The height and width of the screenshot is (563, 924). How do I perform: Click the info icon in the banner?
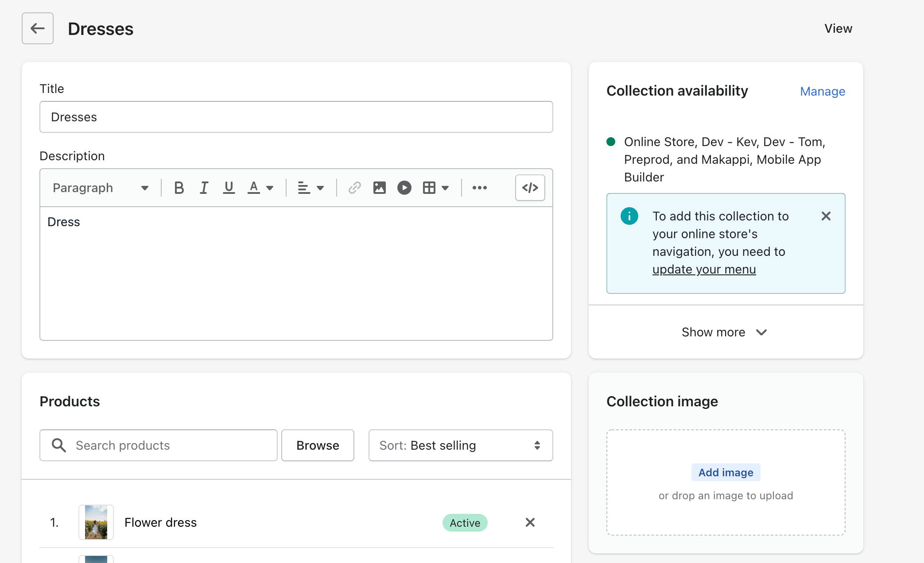click(629, 216)
